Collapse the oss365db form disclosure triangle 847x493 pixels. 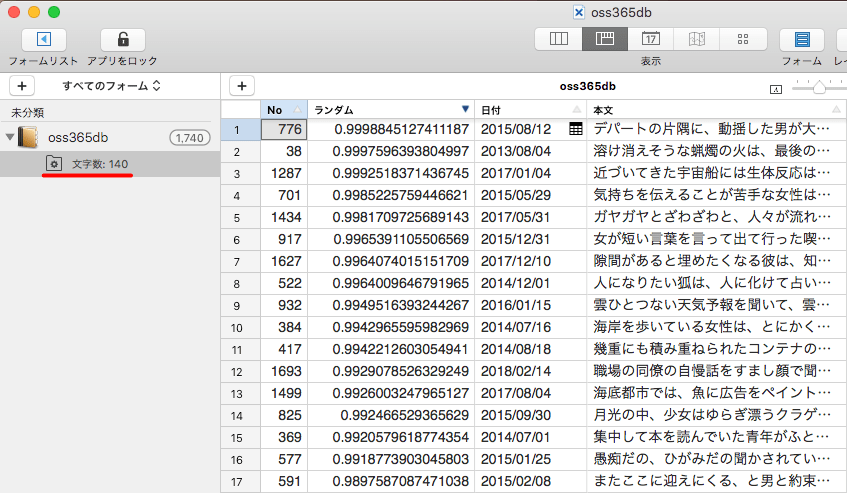[9, 137]
